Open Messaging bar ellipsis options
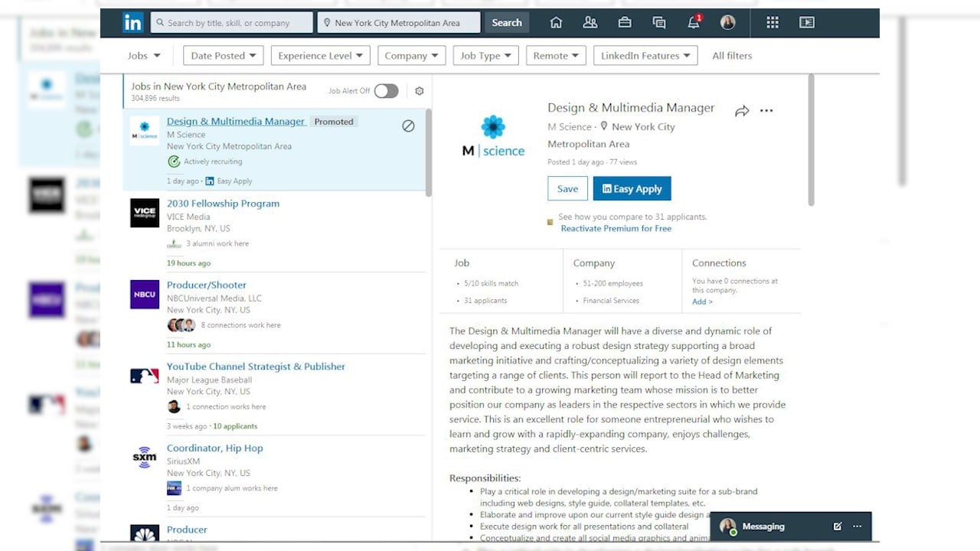 (x=857, y=527)
